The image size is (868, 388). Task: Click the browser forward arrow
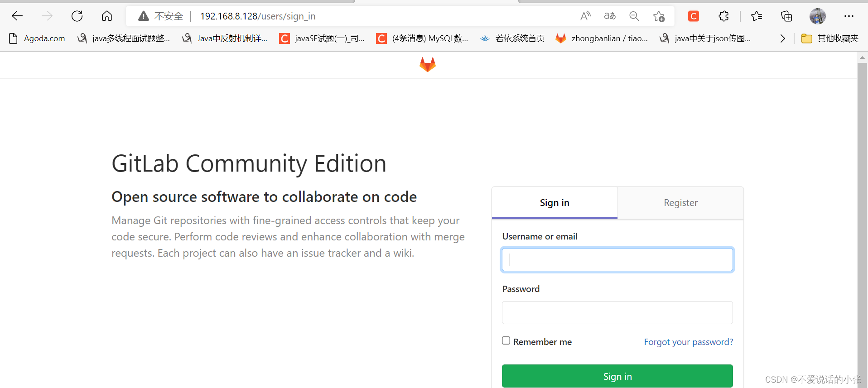pos(47,16)
